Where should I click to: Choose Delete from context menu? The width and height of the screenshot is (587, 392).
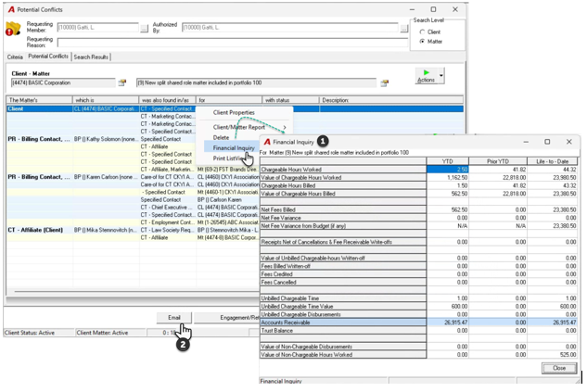(x=221, y=138)
